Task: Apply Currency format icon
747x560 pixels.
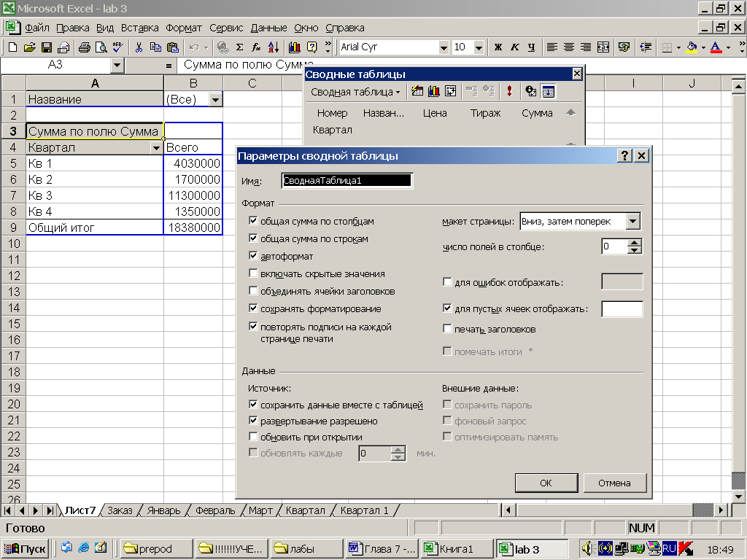Action: [624, 47]
